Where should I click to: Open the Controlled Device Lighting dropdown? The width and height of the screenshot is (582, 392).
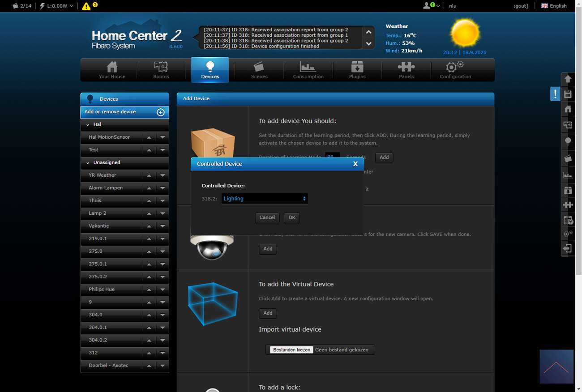click(264, 199)
